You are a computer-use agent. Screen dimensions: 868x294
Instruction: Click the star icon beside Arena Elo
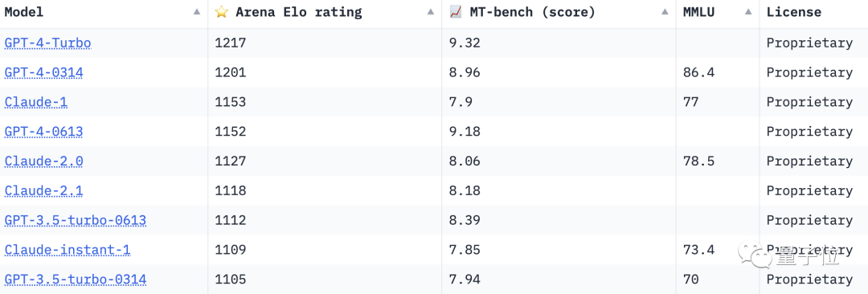point(222,12)
